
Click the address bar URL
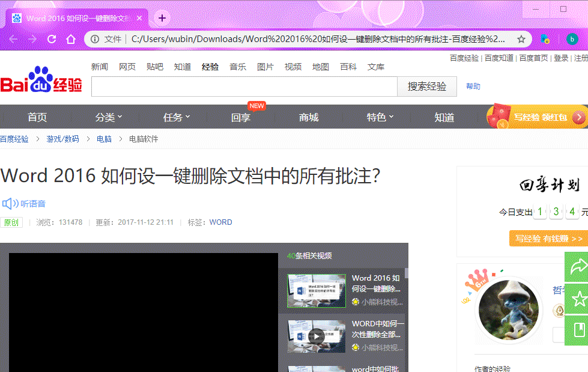[x=318, y=39]
